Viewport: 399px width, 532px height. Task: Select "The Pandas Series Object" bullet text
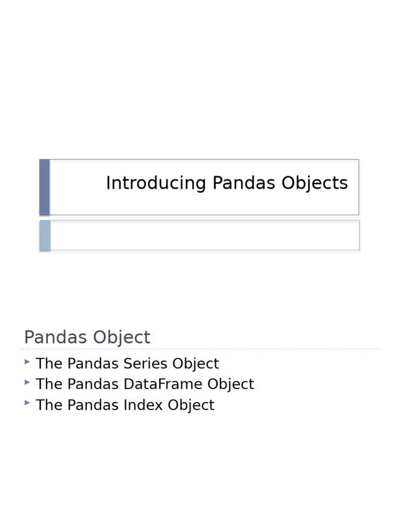pos(127,364)
